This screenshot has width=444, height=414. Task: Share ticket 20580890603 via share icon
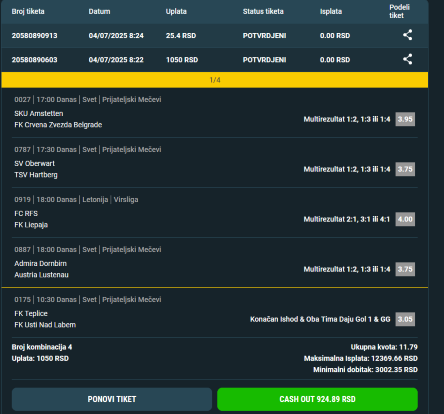click(407, 59)
